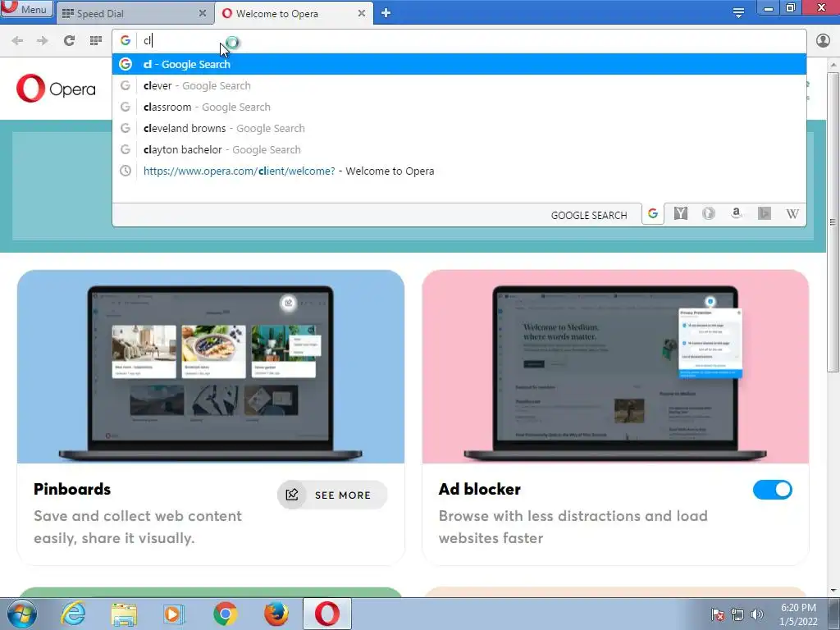
Task: Click the scrollbar down arrow
Action: (833, 591)
